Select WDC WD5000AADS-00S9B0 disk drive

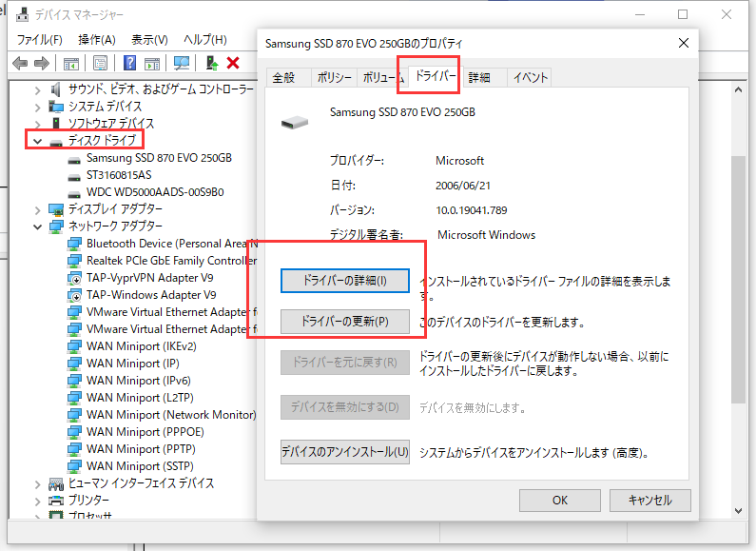point(155,192)
